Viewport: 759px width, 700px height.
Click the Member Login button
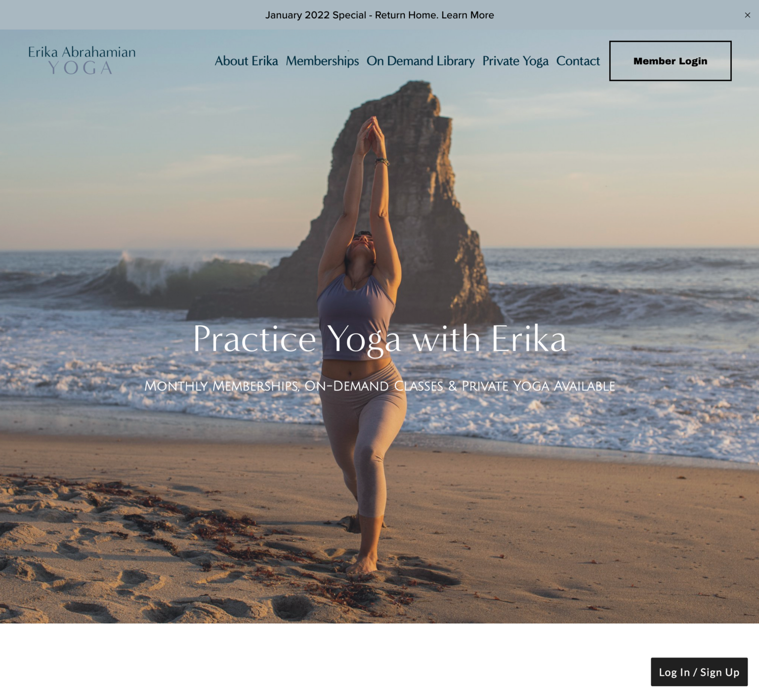pos(670,61)
